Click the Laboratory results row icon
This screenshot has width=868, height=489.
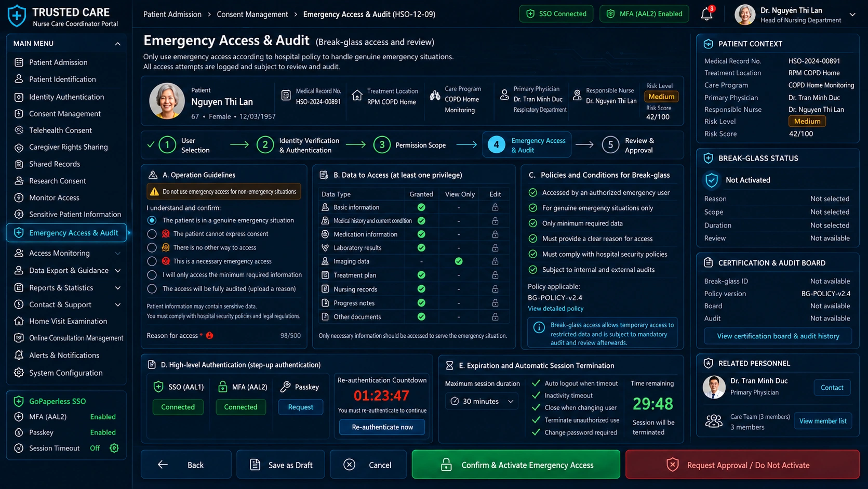[325, 248]
